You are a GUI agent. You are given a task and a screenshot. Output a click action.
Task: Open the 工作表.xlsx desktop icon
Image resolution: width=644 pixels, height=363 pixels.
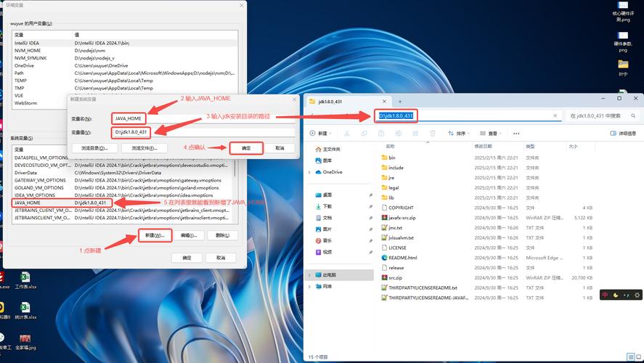point(25,281)
